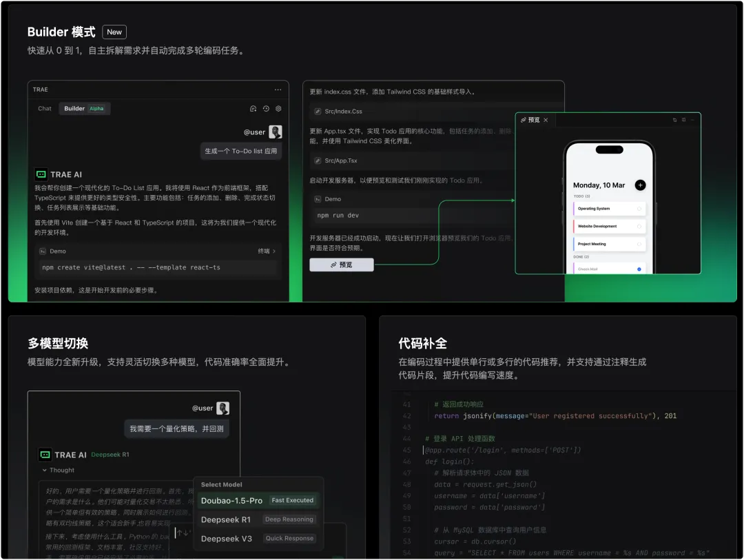
Task: Open the TRAE panel more options ellipsis
Action: [278, 90]
